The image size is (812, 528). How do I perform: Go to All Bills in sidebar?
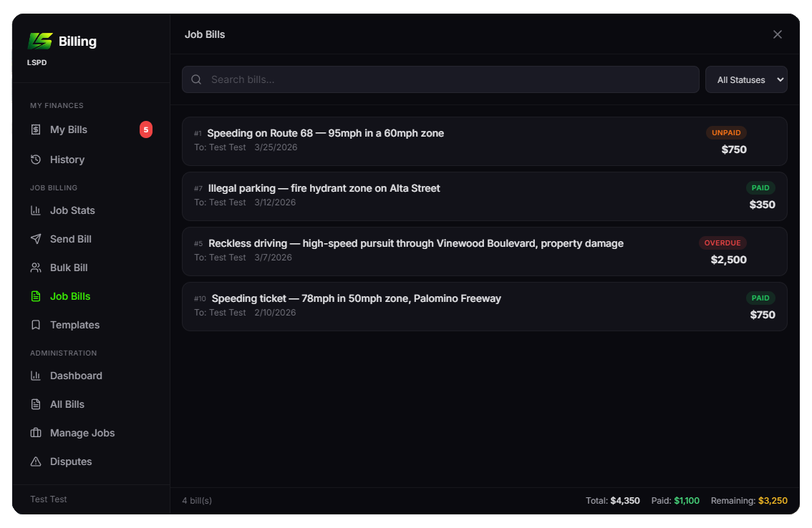[x=67, y=404]
